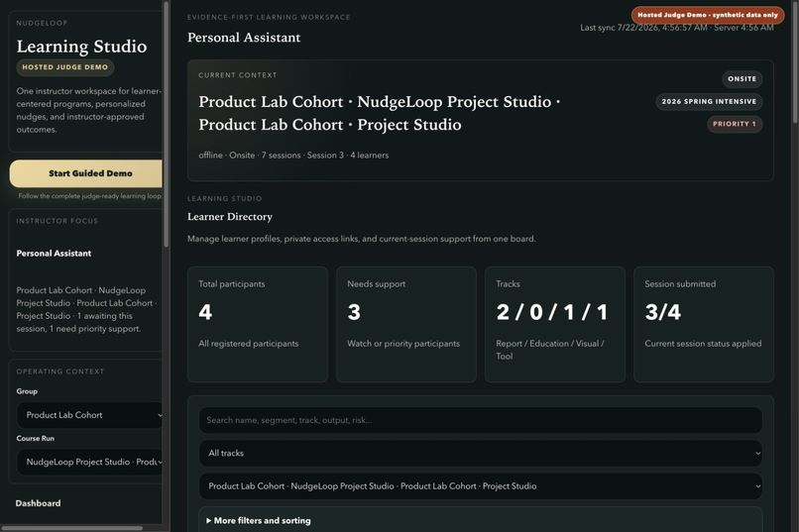Open the Group dropdown showing Product Lab Cohort
Screen dimensions: 799x532
pos(89,415)
